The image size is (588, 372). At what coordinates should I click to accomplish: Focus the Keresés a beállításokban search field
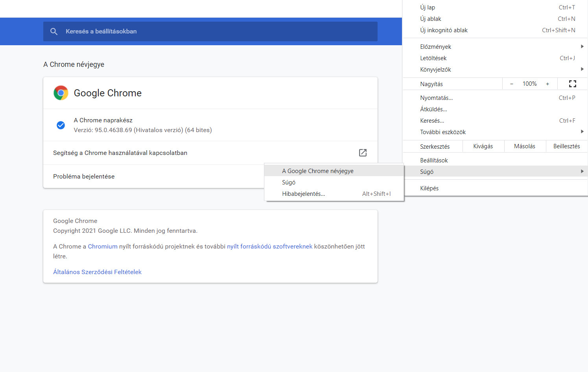(x=210, y=31)
